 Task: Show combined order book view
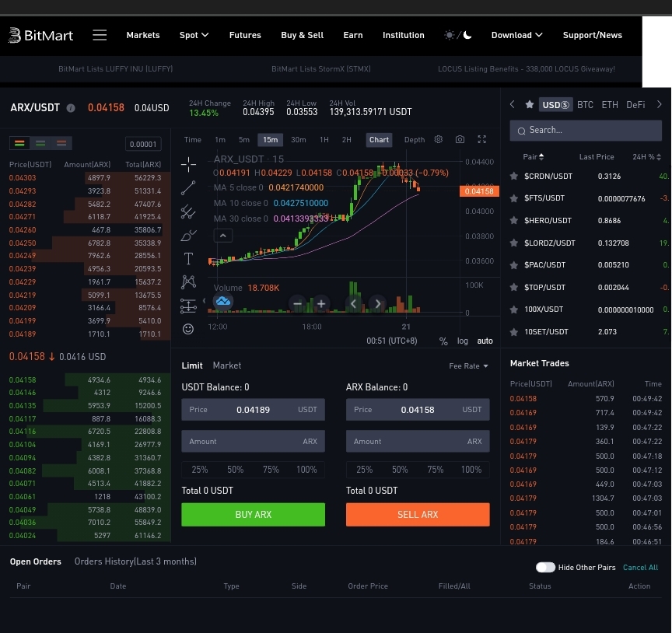pyautogui.click(x=19, y=143)
